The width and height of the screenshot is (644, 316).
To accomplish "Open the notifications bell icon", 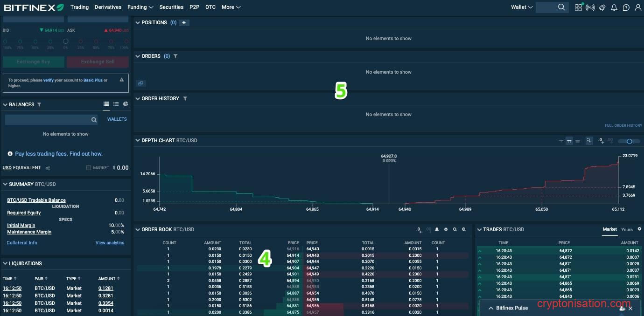I will click(x=614, y=7).
